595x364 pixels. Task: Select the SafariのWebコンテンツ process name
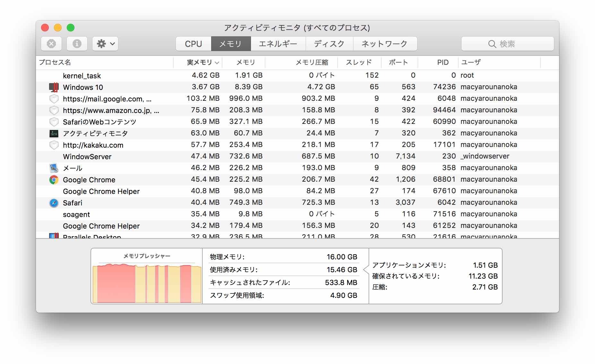coord(99,122)
